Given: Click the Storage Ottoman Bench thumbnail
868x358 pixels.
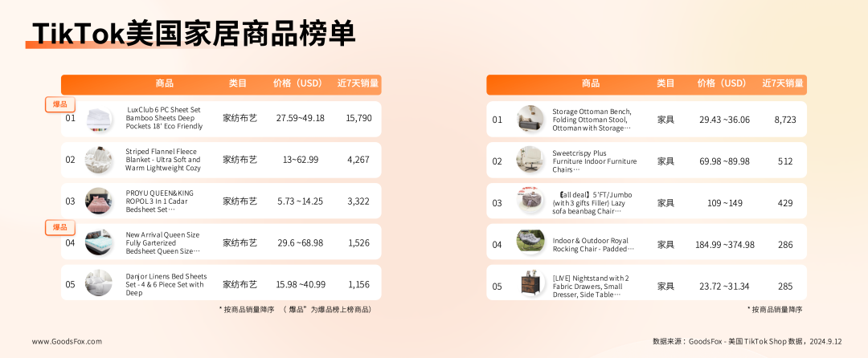Looking at the screenshot, I should [530, 119].
